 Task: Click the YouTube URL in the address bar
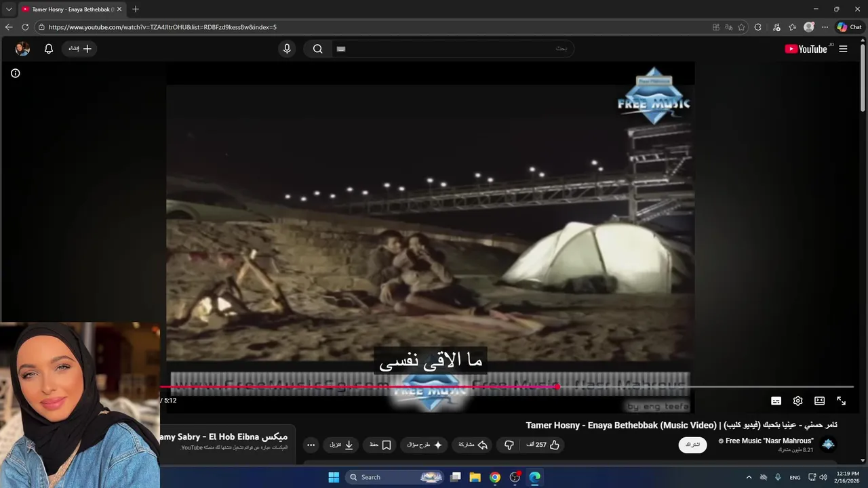pyautogui.click(x=163, y=27)
